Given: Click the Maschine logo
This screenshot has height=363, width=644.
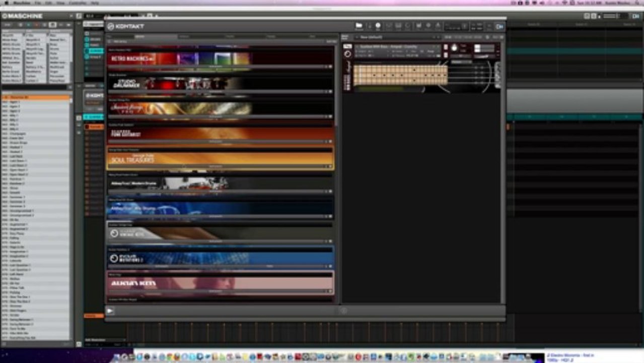Looking at the screenshot, I should pos(22,16).
